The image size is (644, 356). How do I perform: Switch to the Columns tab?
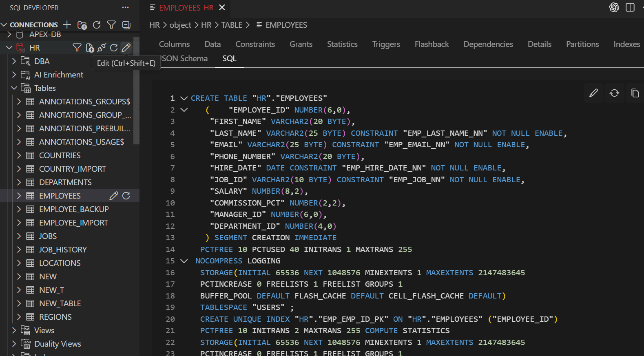pos(174,44)
